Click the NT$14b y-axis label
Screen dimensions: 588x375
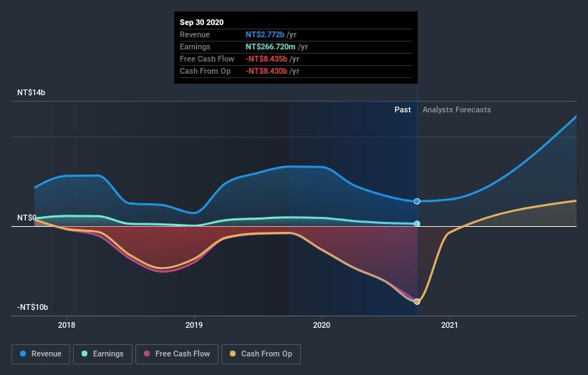31,92
